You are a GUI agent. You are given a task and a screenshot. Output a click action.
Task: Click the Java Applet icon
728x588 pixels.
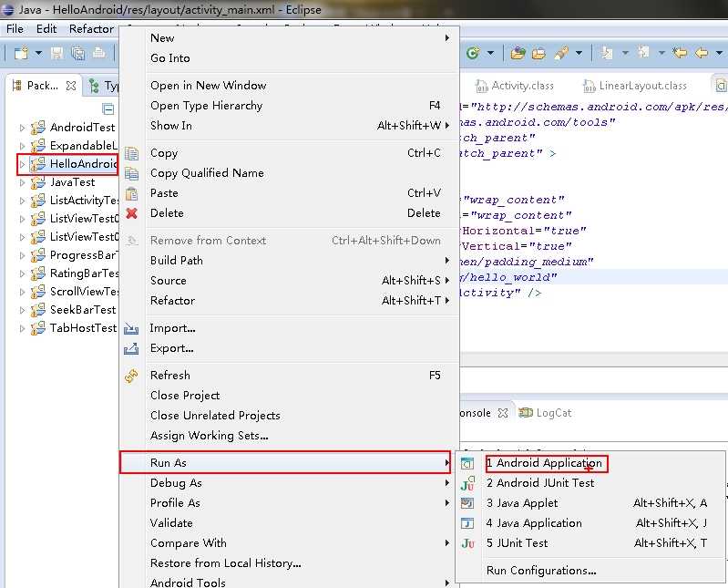point(467,503)
